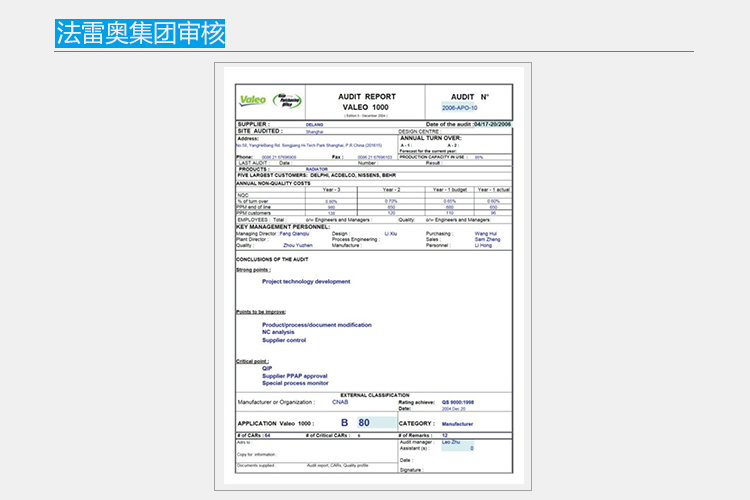Click 'FIVE LARGEST CUSTOMERS' line
The width and height of the screenshot is (750, 500).
coord(316,175)
